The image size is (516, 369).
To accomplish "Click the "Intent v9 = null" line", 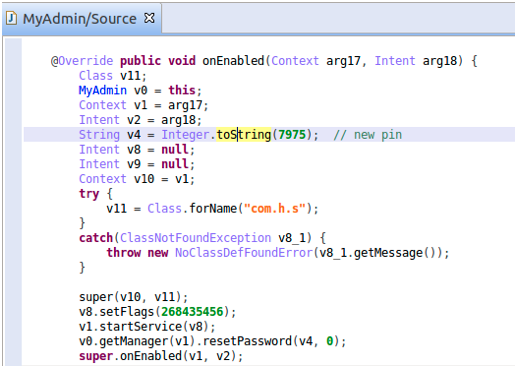I will [x=137, y=164].
